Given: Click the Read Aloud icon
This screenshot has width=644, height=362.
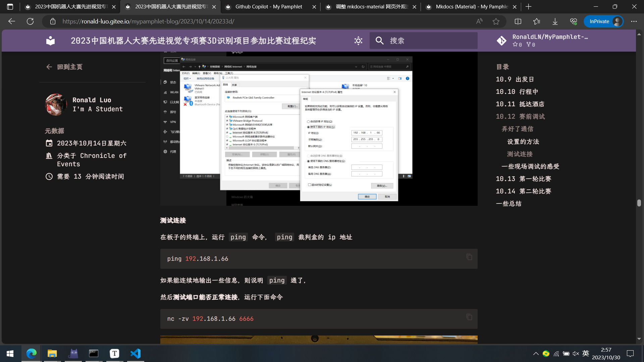Looking at the screenshot, I should click(x=479, y=21).
